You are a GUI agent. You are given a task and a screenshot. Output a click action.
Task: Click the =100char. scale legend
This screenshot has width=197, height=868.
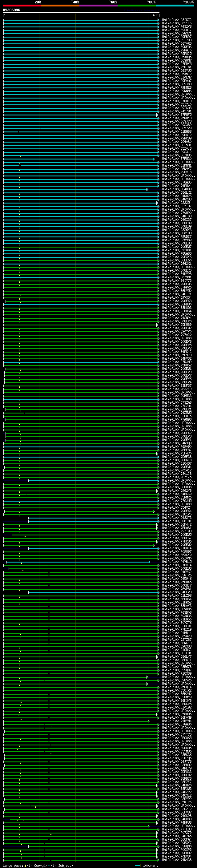click(147, 865)
